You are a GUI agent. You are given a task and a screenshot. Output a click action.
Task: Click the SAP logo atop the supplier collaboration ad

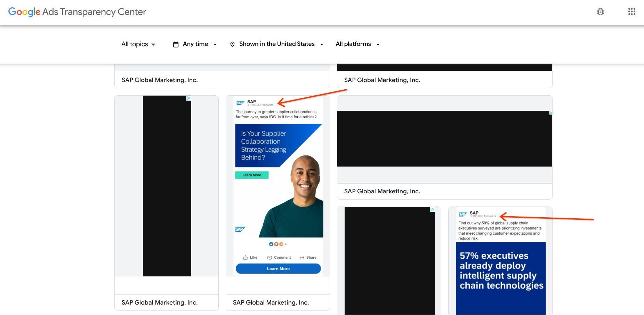(x=240, y=103)
